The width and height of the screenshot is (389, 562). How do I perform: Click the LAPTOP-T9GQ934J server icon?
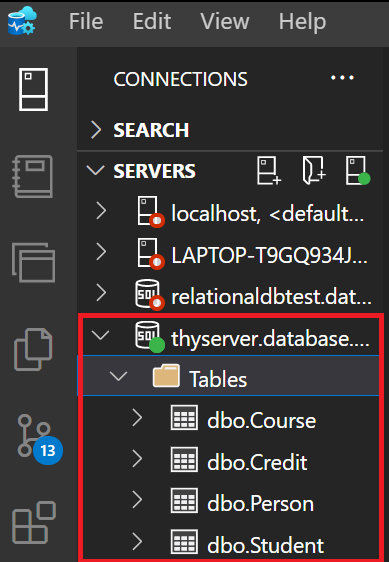tap(151, 253)
